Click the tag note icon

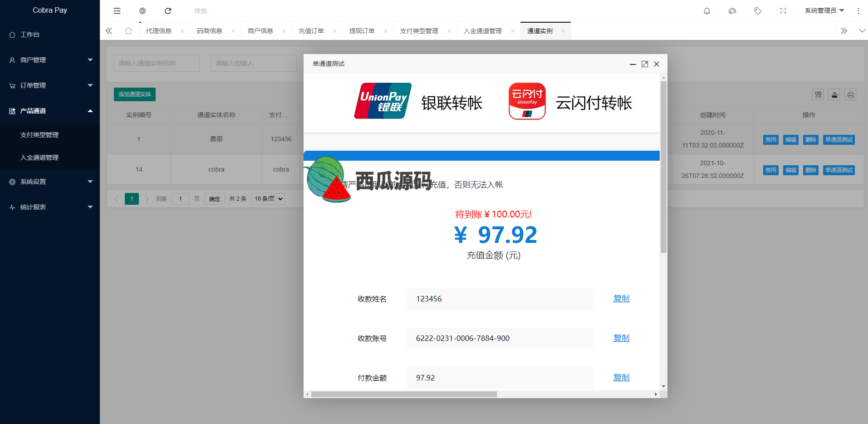coord(758,11)
